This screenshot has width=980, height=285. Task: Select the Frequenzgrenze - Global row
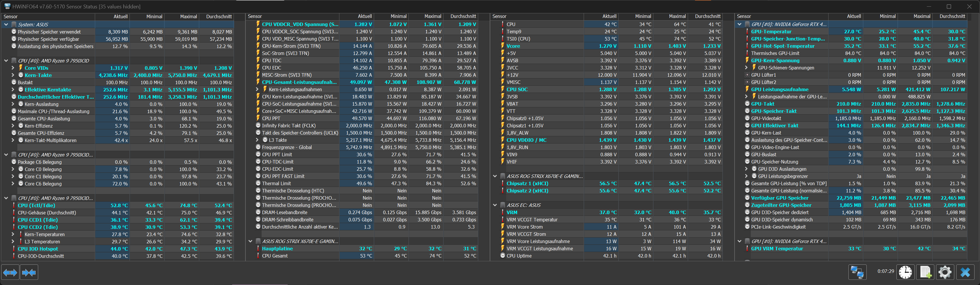click(362, 148)
